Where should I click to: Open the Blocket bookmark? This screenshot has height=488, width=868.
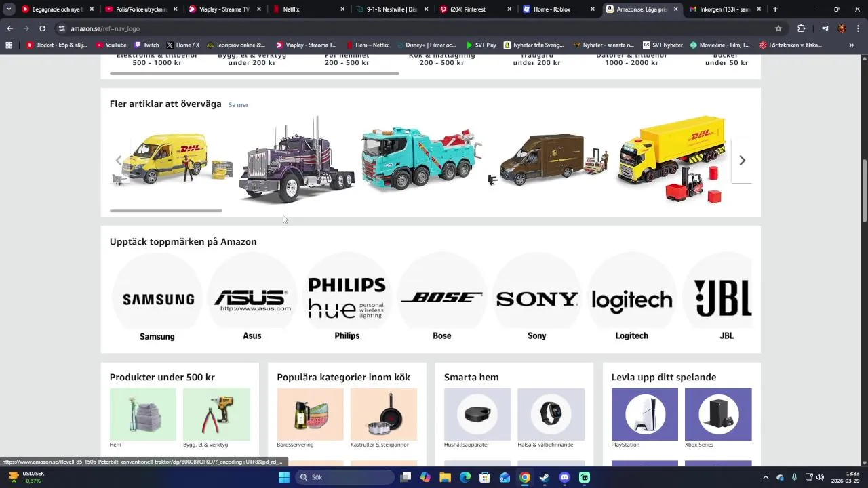coord(58,45)
